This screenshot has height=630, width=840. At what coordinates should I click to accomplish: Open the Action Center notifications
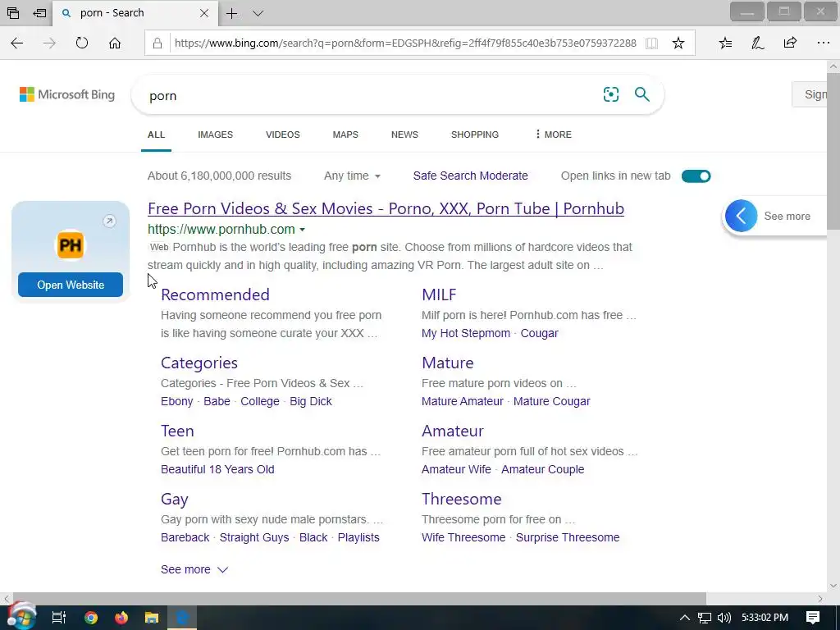[813, 618]
